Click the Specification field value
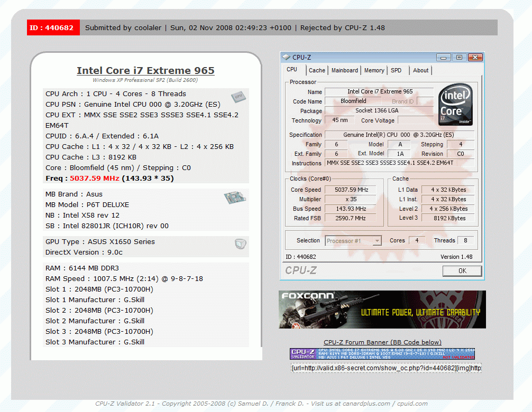 (x=399, y=135)
